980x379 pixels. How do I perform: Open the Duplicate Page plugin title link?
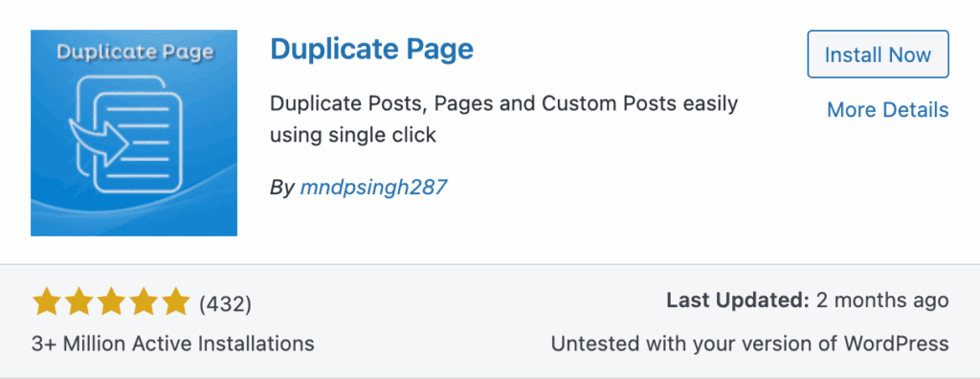coord(372,50)
